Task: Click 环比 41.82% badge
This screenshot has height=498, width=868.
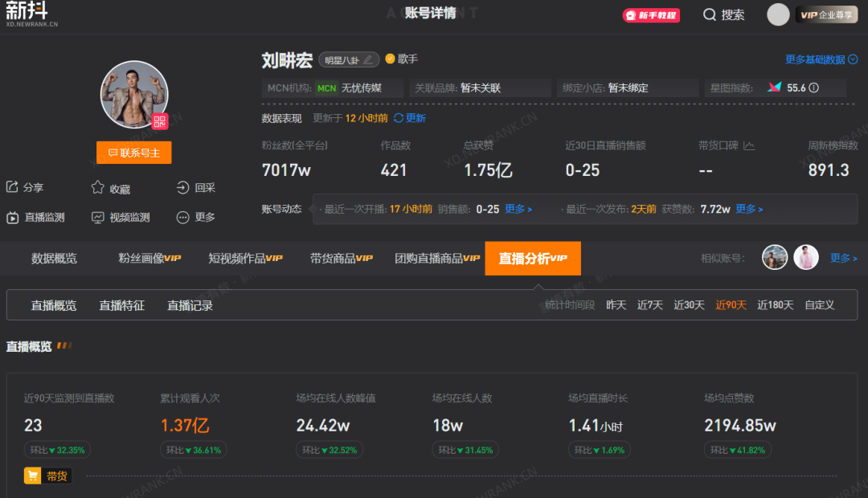Action: tap(737, 450)
